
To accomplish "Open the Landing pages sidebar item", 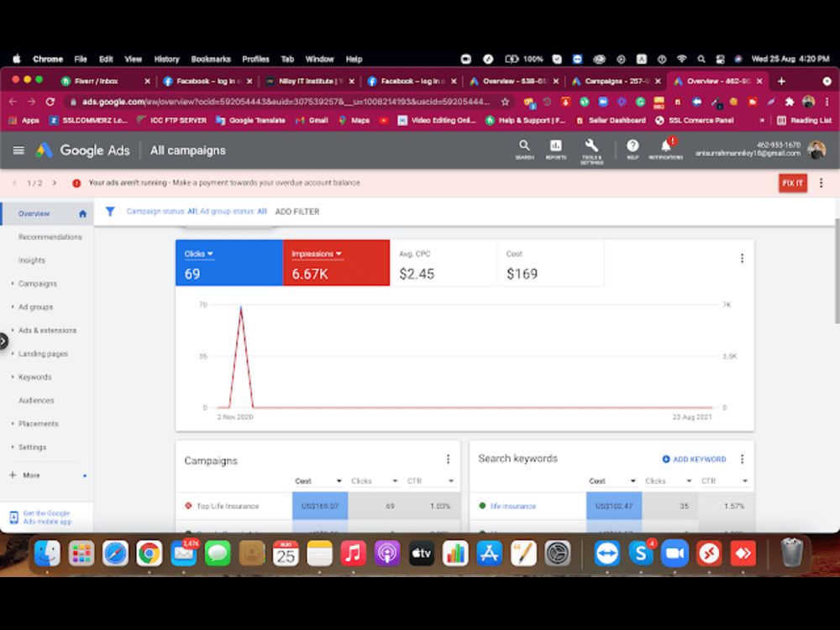I will (43, 354).
